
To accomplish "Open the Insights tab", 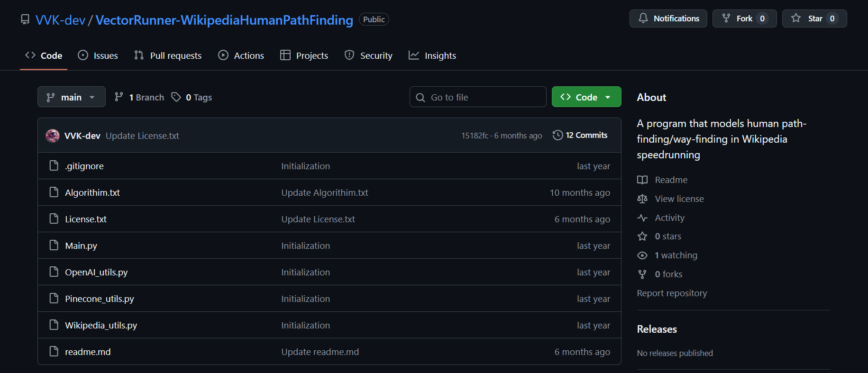I will pos(432,55).
